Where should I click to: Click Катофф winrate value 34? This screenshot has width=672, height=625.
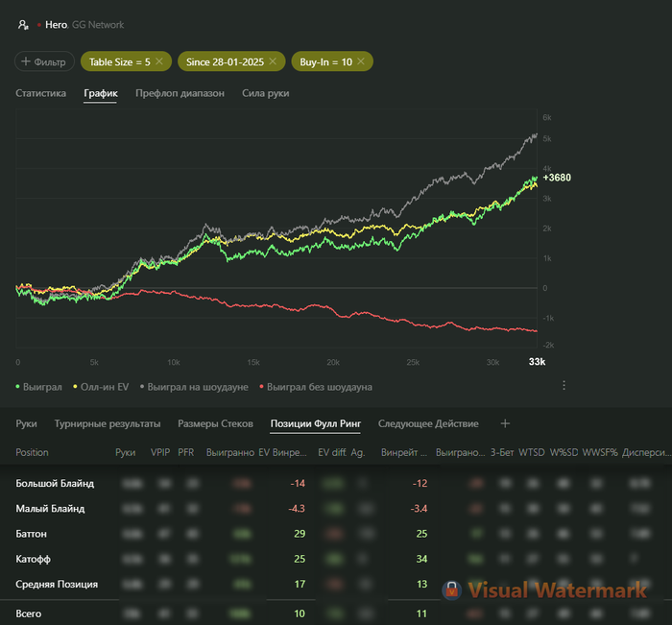pyautogui.click(x=421, y=559)
